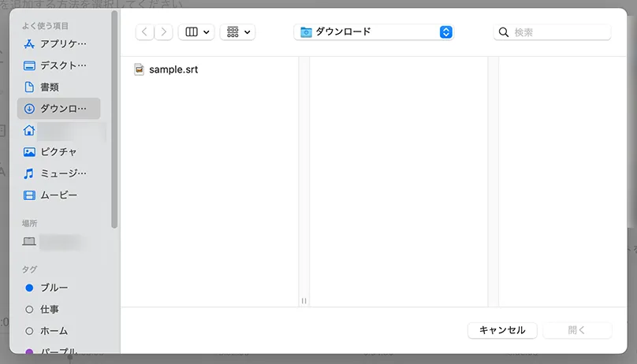This screenshot has width=637, height=364.
Task: Open デスクトップ in the sidebar
Action: (58, 65)
